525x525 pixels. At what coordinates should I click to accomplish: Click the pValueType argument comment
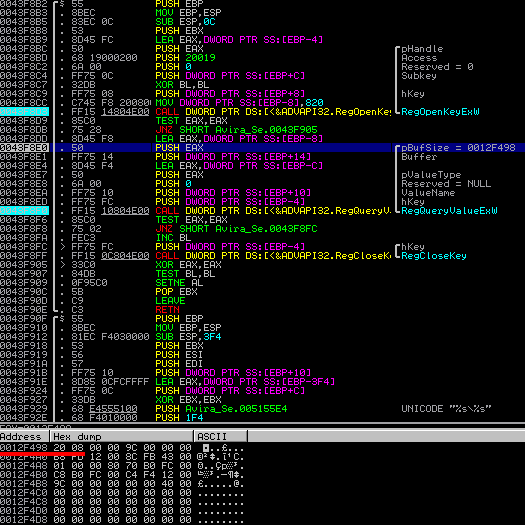[x=431, y=174]
